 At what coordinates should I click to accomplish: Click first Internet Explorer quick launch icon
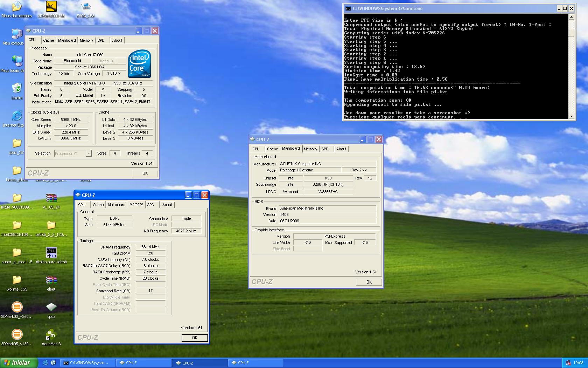click(45, 363)
